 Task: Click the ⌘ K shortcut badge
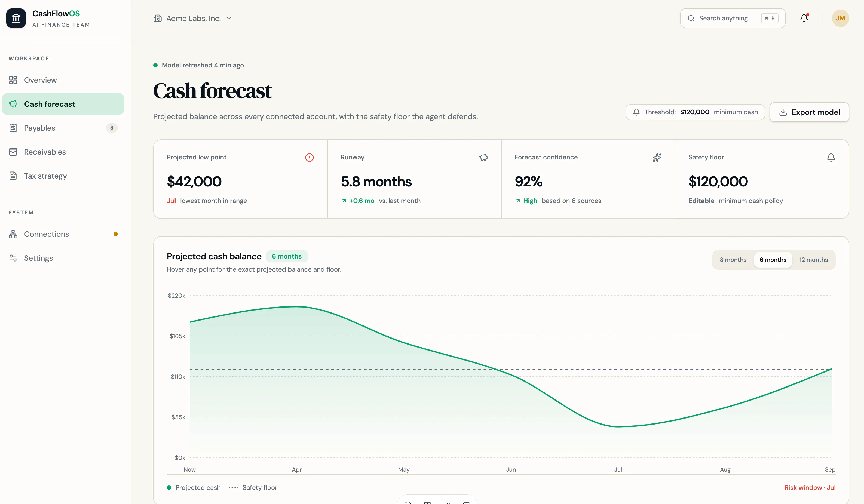point(770,18)
